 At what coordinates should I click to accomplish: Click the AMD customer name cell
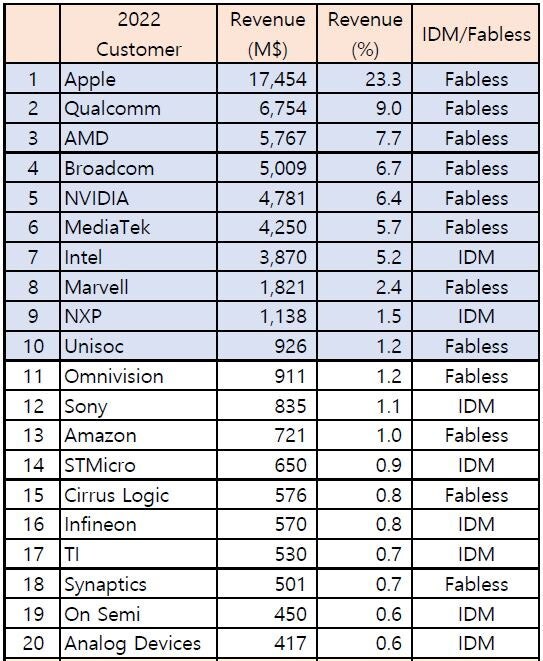(139, 138)
